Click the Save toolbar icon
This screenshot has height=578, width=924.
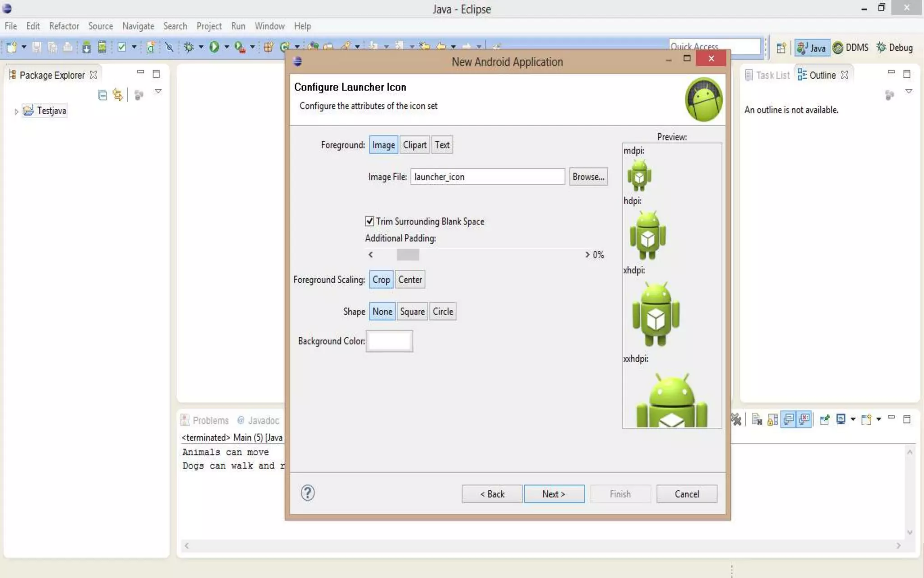(x=37, y=47)
